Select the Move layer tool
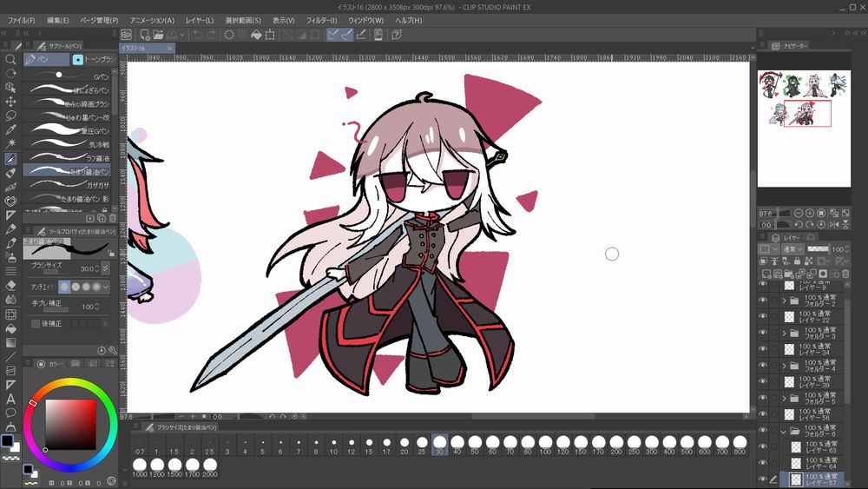The height and width of the screenshot is (489, 868). (10, 102)
